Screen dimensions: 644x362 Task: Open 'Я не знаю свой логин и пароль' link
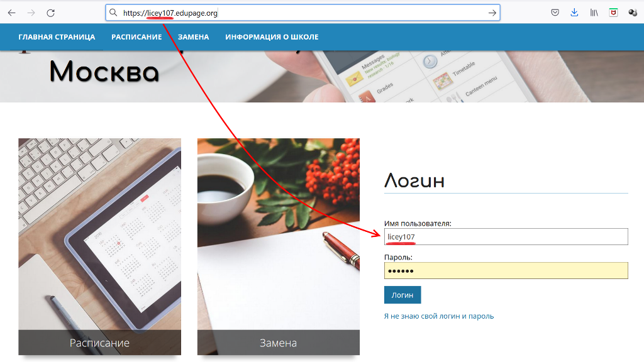(438, 316)
